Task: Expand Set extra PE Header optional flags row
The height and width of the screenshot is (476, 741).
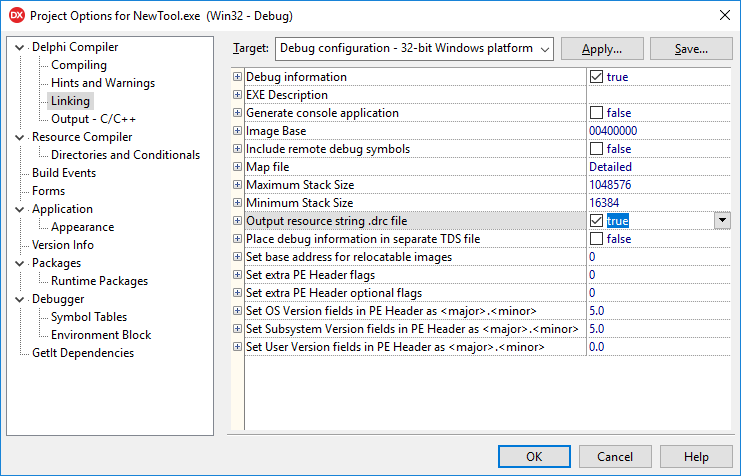Action: point(237,293)
